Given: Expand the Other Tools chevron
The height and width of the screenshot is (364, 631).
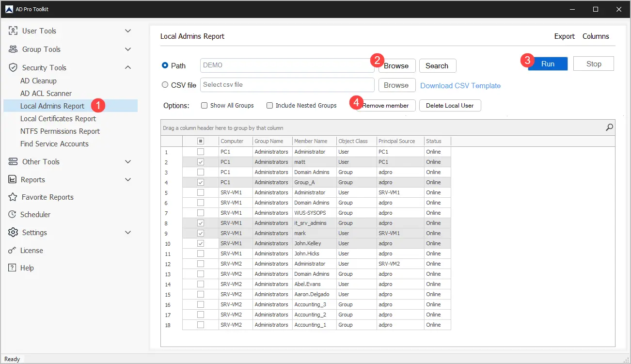Looking at the screenshot, I should coord(128,161).
